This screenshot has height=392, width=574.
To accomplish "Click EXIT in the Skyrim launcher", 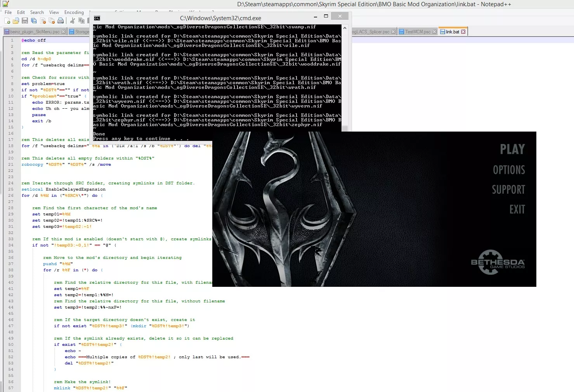I will pos(517,210).
